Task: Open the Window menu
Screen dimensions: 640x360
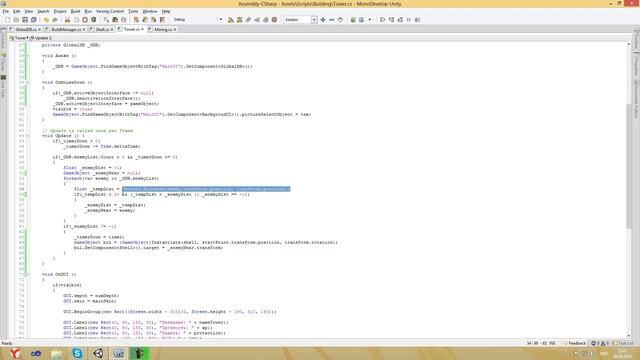Action: [x=149, y=11]
